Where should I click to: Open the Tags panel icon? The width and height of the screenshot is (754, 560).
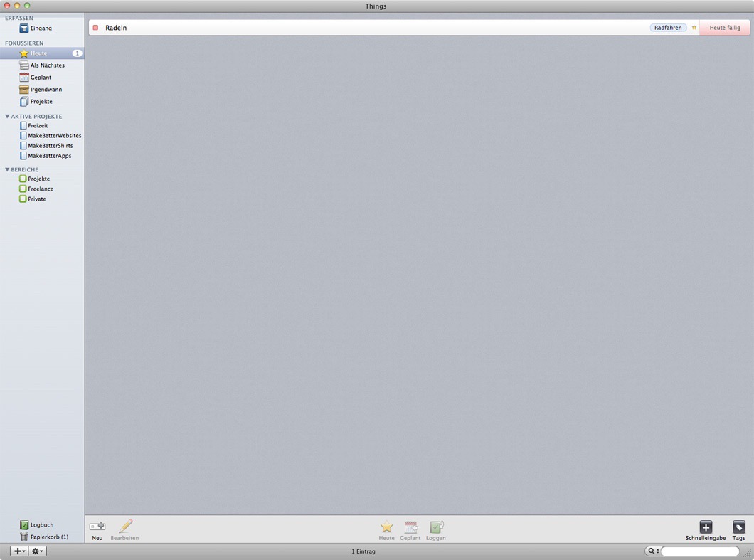738,527
